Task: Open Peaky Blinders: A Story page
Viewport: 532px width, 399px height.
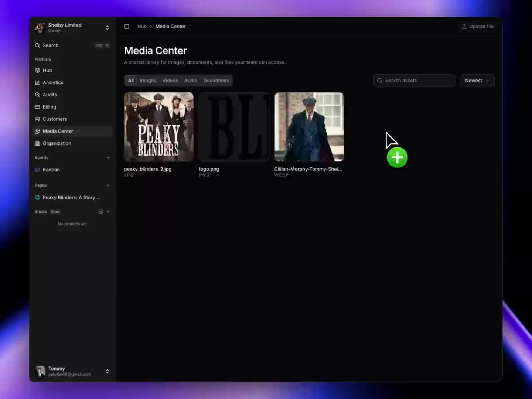Action: (72, 198)
